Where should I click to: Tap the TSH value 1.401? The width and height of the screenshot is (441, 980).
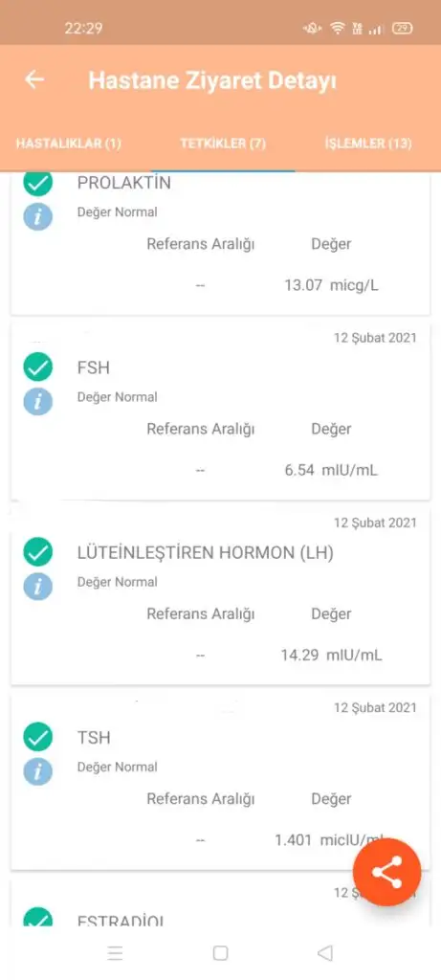coord(293,840)
